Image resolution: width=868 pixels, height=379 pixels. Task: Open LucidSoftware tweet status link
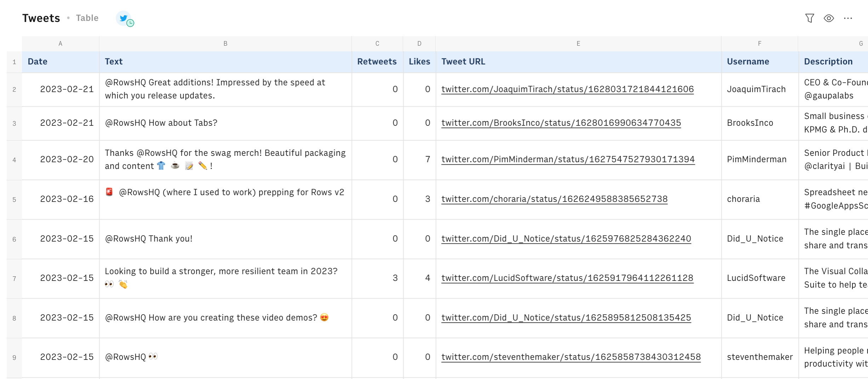(567, 278)
